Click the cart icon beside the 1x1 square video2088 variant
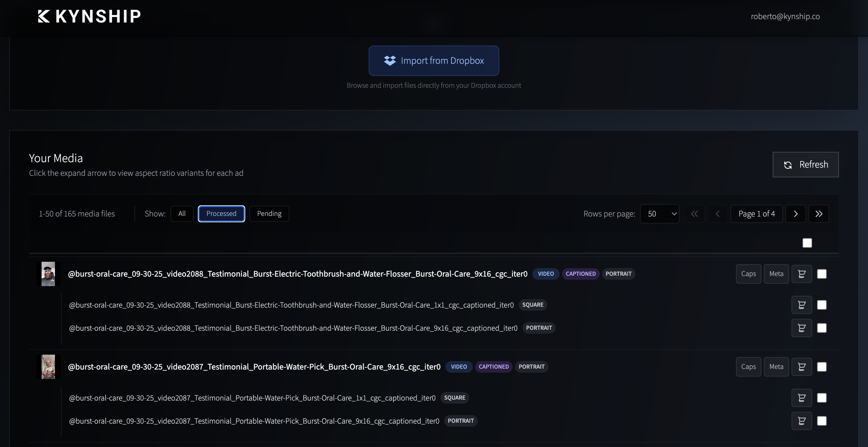 click(802, 305)
